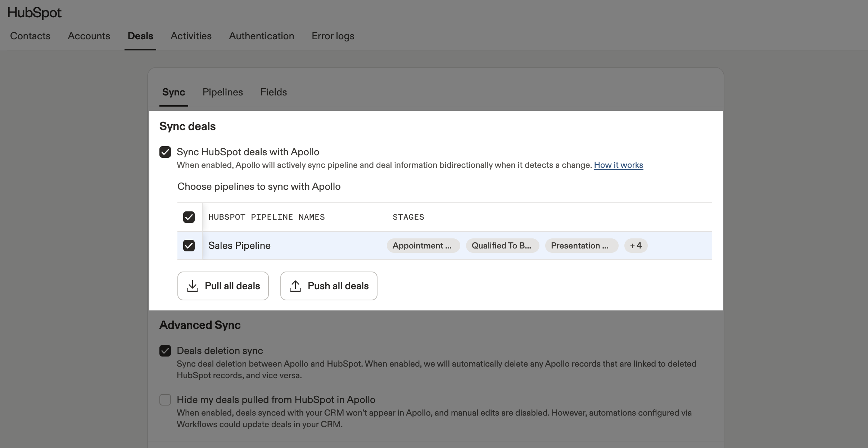Uncheck the Sales Pipeline checkbox
868x448 pixels.
189,246
